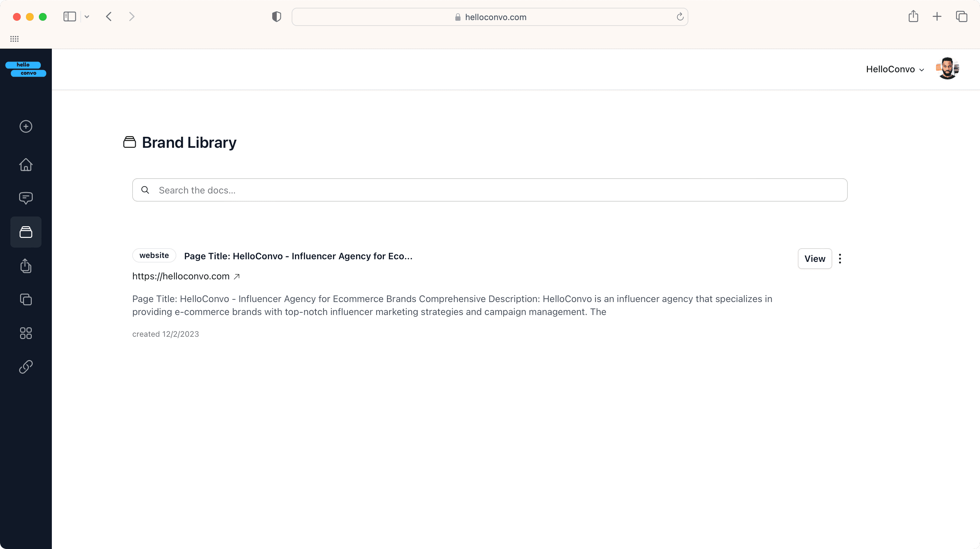Click the plus circle create icon in sidebar
Screen dimensions: 980x549
tap(26, 126)
